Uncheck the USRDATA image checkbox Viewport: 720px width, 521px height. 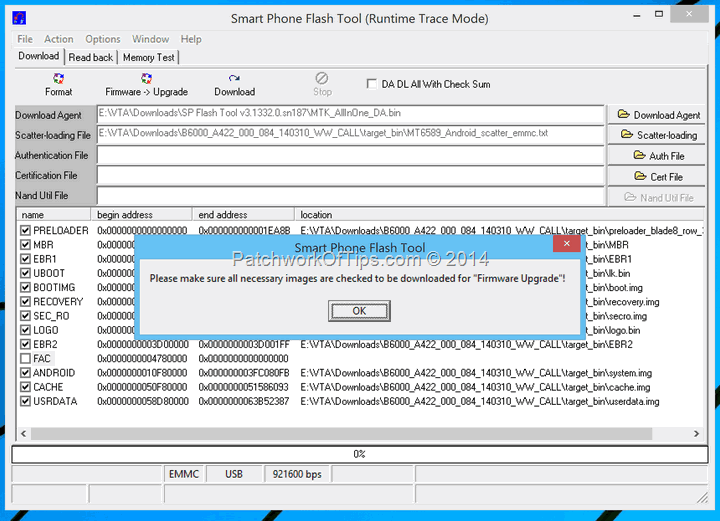pos(25,401)
